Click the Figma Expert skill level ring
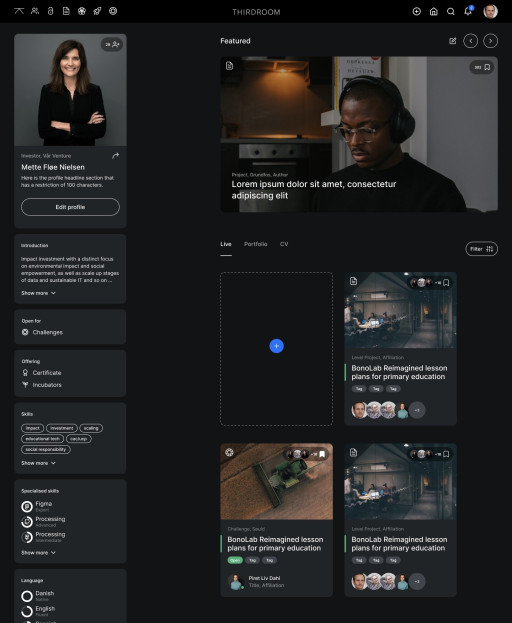 point(27,507)
